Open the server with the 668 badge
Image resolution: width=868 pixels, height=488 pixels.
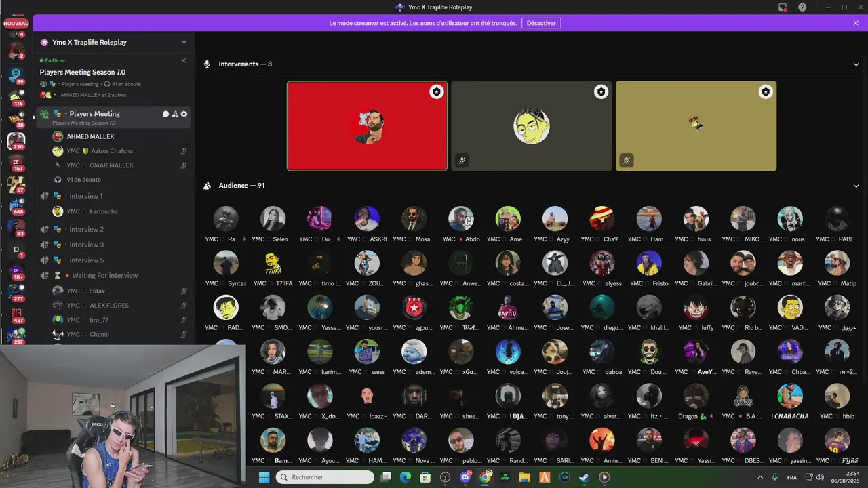(16, 205)
